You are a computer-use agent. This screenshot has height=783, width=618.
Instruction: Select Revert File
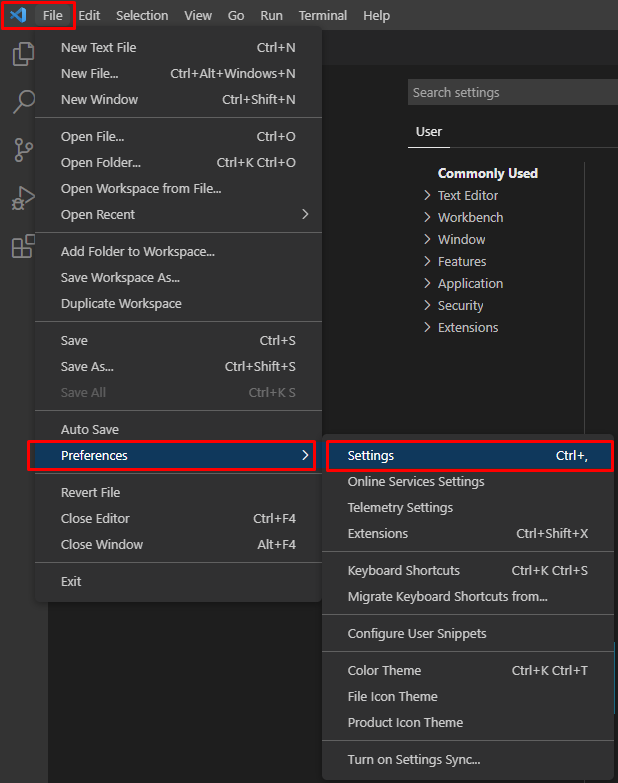(x=178, y=492)
